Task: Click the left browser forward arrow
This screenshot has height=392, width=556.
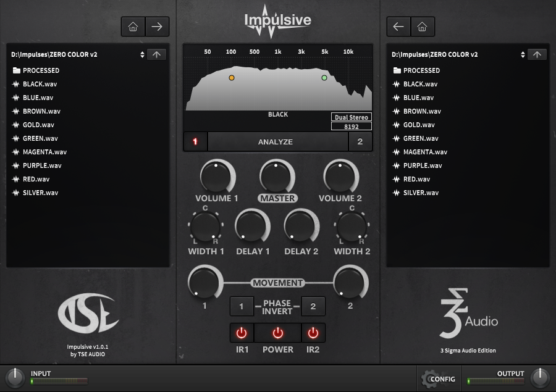Action: tap(157, 27)
